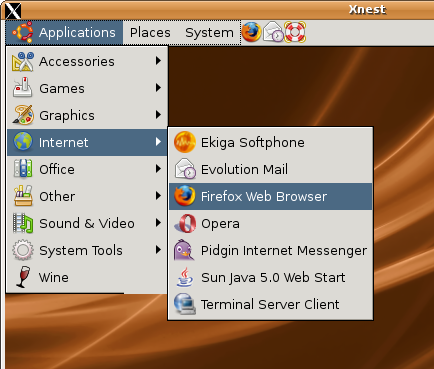Click the Office binders icon

click(23, 169)
